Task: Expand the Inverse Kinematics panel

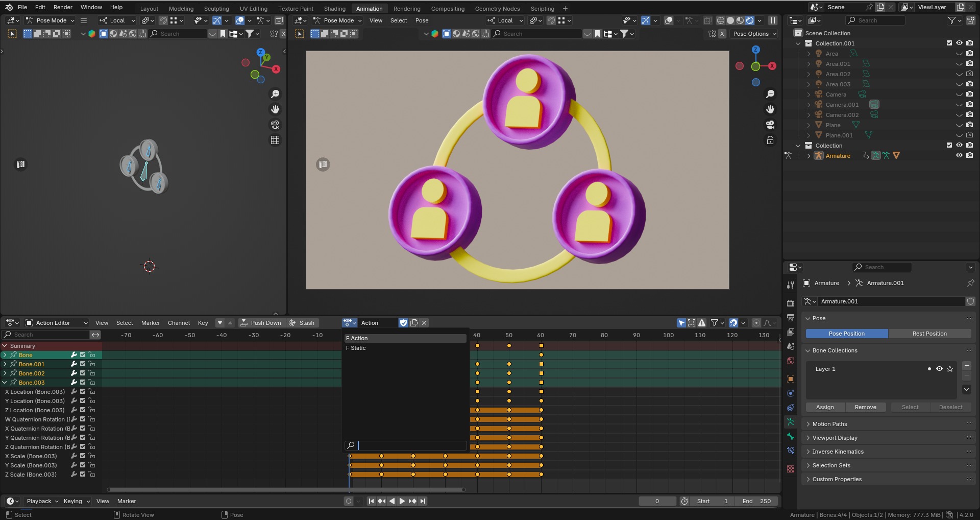Action: click(889, 452)
